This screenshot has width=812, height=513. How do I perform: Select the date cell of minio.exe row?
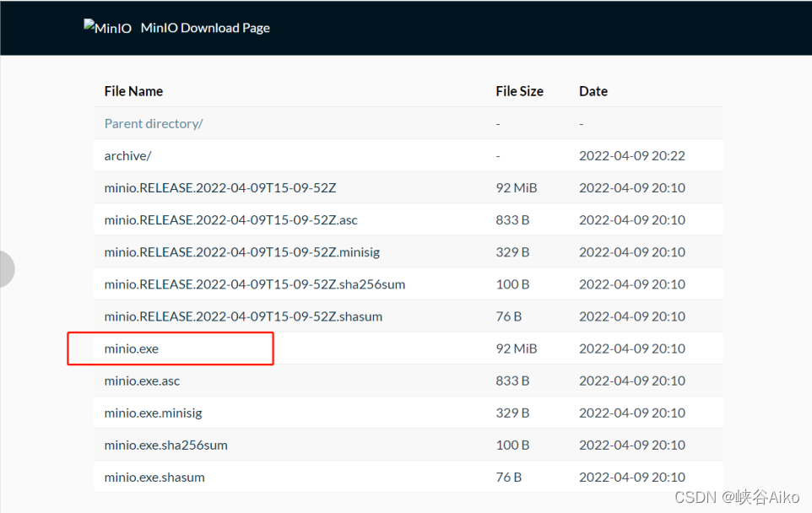coord(631,349)
